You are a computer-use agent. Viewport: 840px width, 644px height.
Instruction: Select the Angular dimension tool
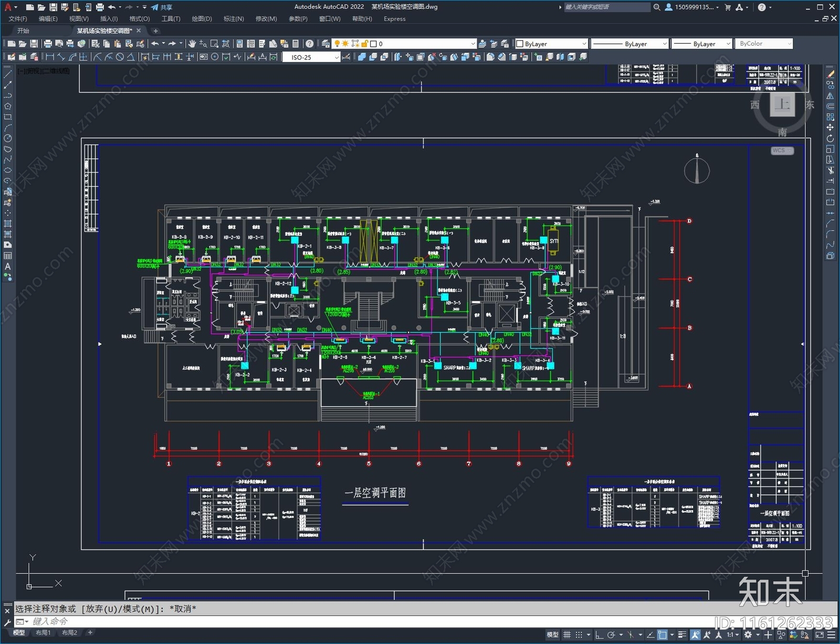131,57
